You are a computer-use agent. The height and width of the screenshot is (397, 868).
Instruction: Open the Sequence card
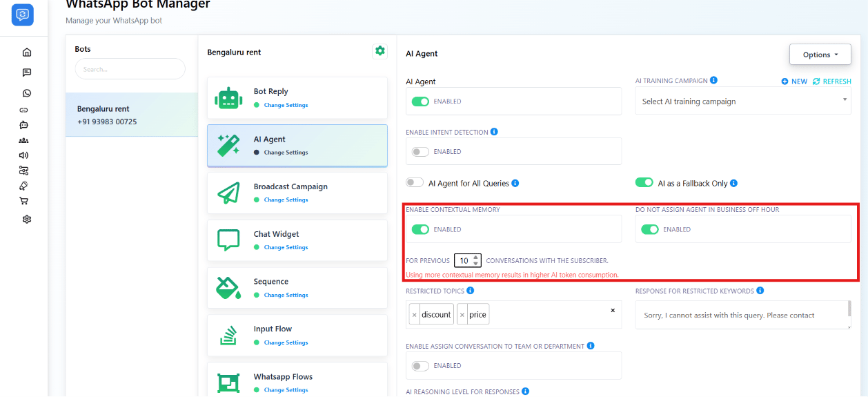297,288
